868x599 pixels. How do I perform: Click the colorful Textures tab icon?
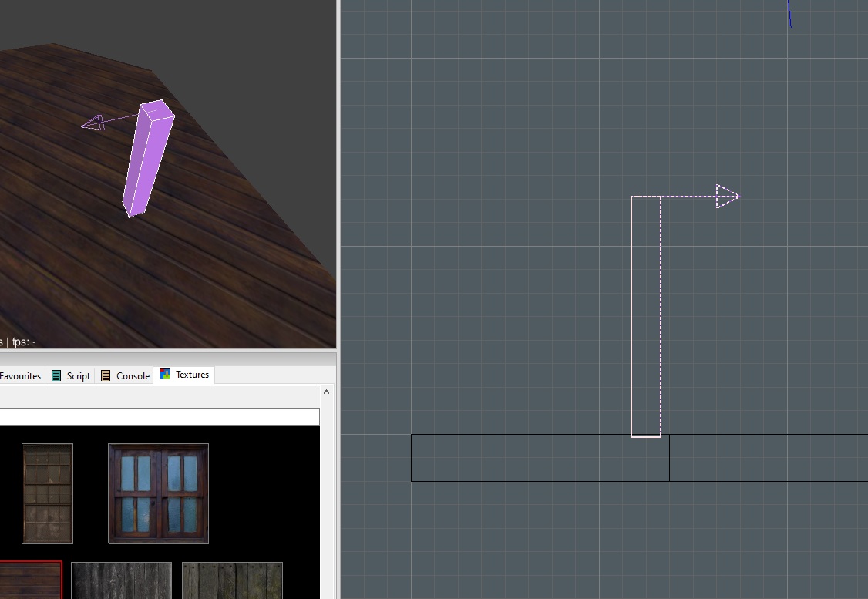coord(165,375)
